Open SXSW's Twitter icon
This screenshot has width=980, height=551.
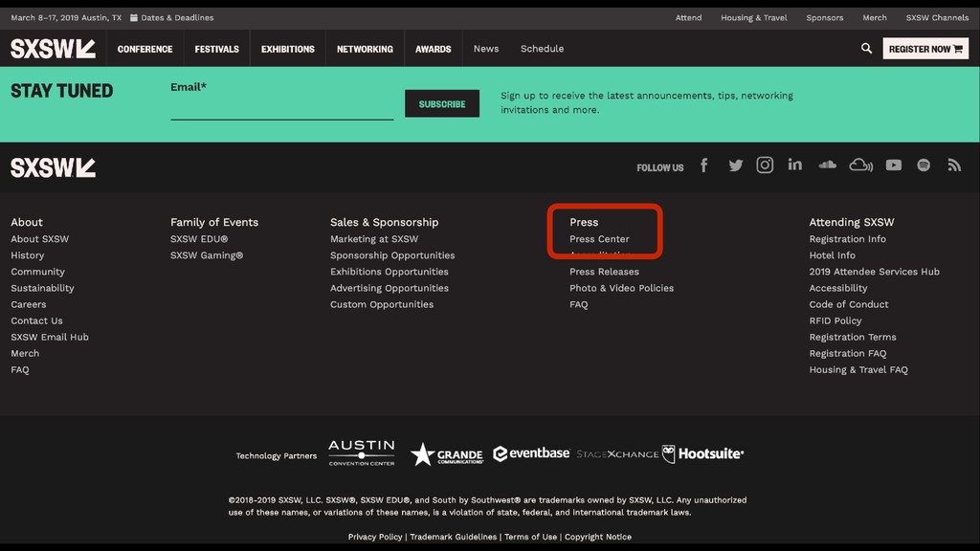736,165
